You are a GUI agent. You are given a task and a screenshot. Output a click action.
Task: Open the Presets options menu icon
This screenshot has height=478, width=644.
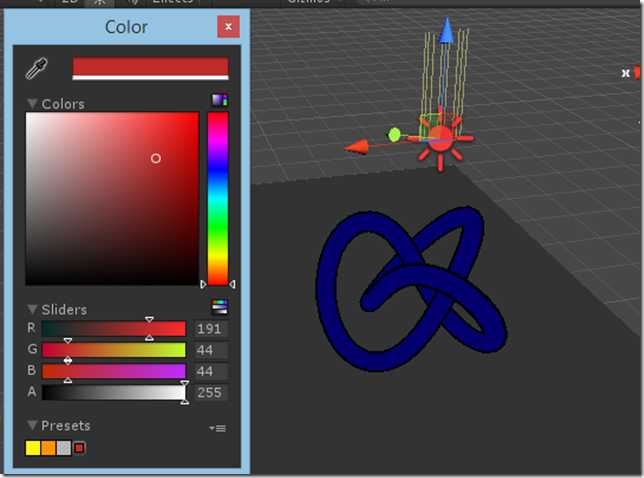(x=218, y=428)
